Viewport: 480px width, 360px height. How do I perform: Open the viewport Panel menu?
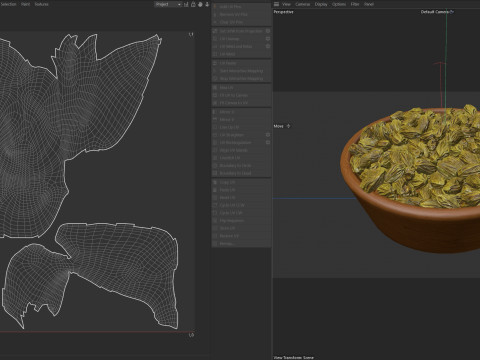pyautogui.click(x=369, y=4)
